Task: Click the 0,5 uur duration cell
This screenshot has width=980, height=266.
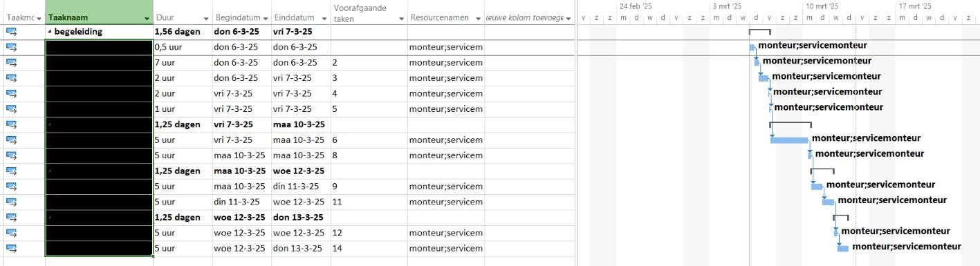Action: [x=183, y=47]
